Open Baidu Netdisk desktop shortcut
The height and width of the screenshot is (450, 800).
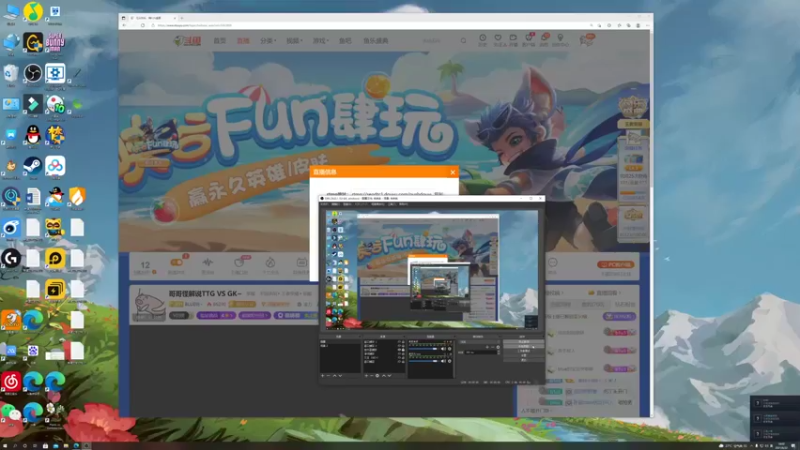coord(55,166)
